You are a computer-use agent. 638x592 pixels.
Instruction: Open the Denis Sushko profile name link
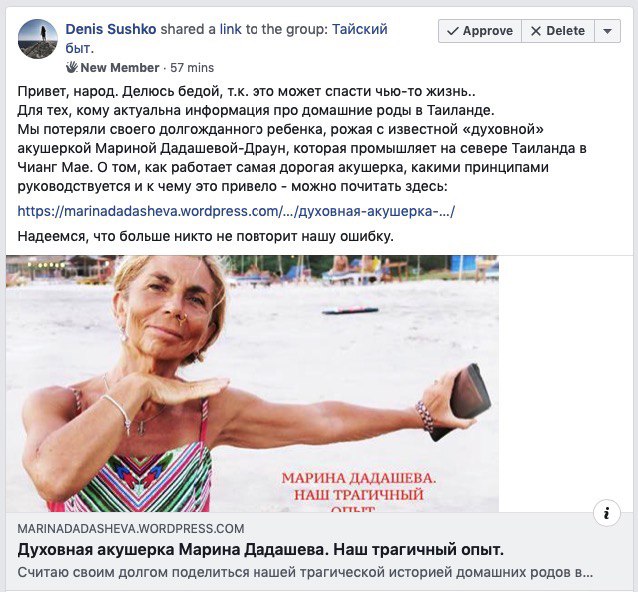coord(111,29)
